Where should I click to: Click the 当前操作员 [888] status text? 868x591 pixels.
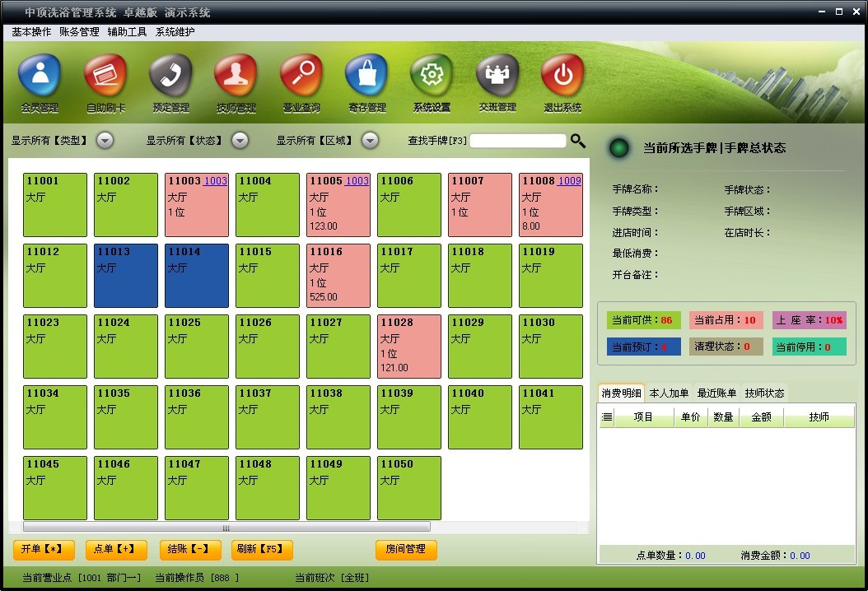[197, 578]
